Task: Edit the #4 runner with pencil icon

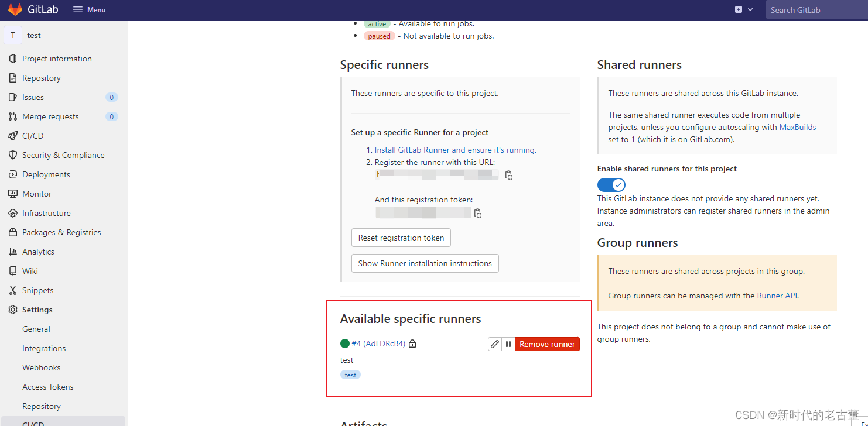Action: 494,343
